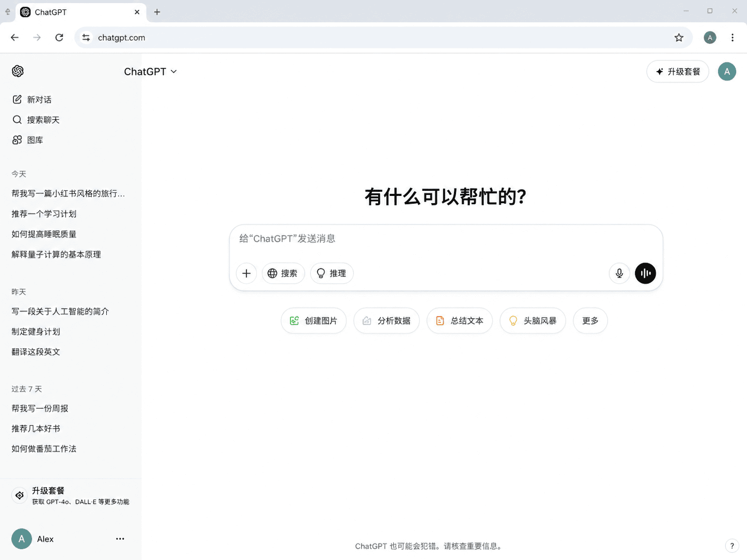Screen dimensions: 747x560
Task: Choose the 分析数据 suggestion
Action: click(386, 321)
